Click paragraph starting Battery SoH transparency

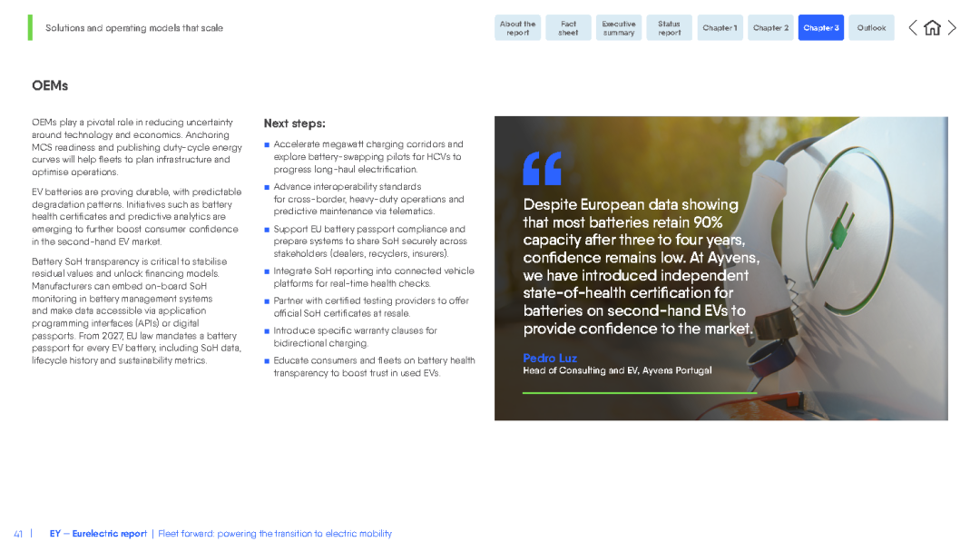(x=137, y=310)
